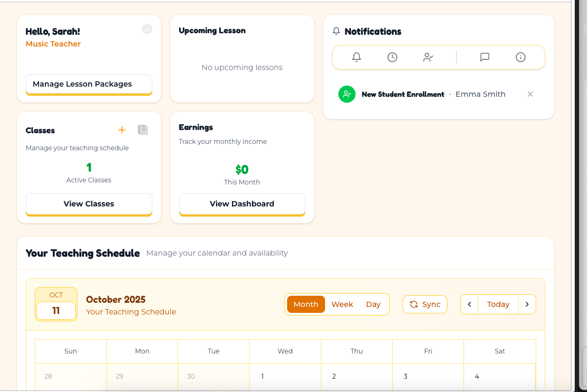Switch calendar to Week view
This screenshot has height=392, width=587.
coord(342,304)
